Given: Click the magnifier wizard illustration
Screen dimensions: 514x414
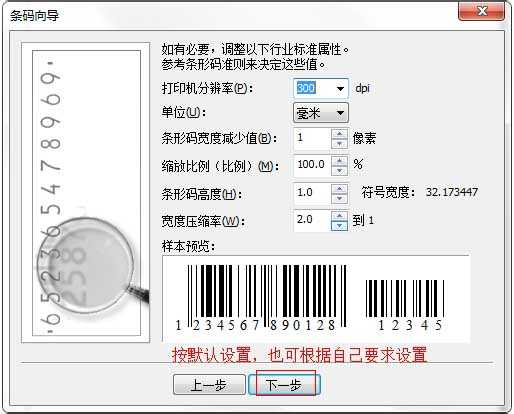Looking at the screenshot, I should pos(86,192).
